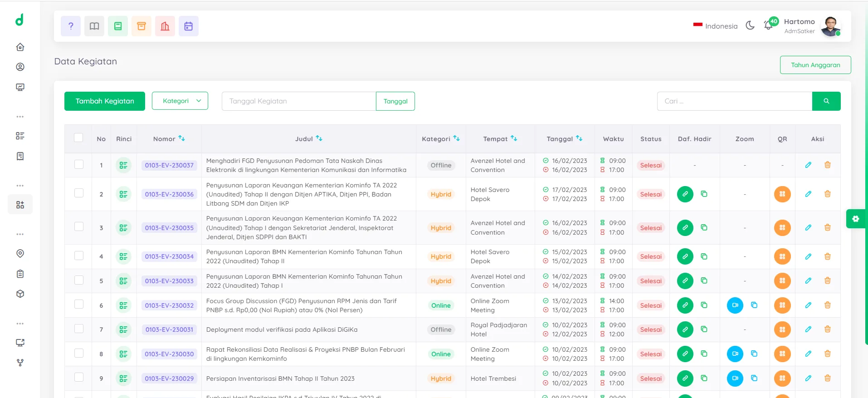Open the git branch icon in sidebar
Viewport: 868px width, 398px height.
tap(20, 363)
